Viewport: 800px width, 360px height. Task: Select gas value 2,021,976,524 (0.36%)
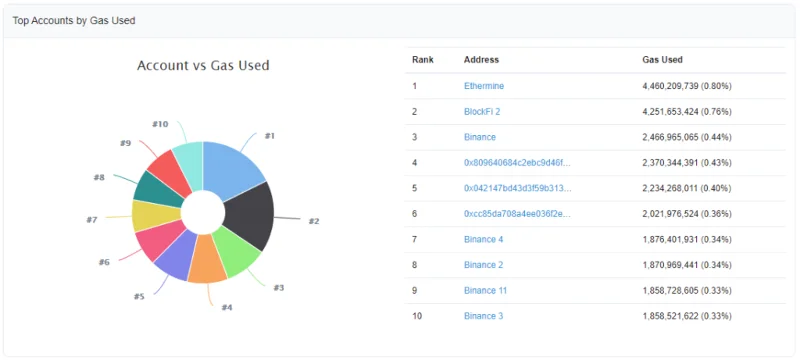coord(687,214)
